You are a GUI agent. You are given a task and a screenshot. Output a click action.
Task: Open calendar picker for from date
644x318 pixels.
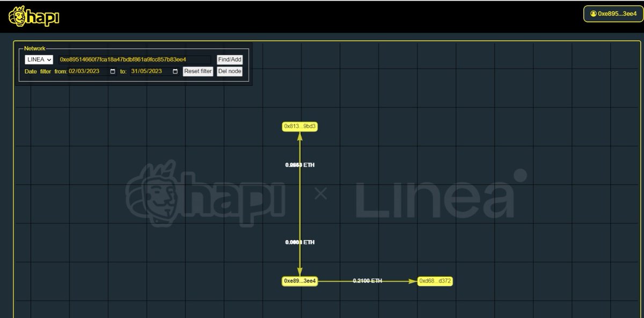pos(112,71)
